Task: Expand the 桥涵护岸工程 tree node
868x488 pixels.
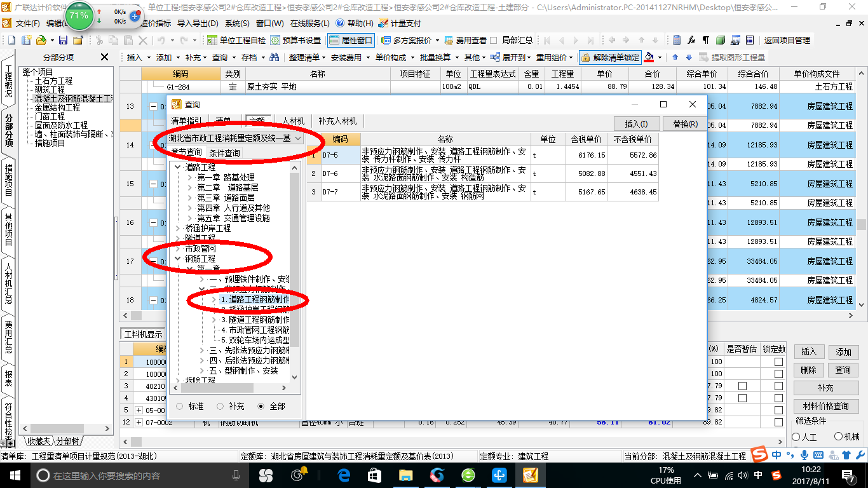Action: [177, 228]
